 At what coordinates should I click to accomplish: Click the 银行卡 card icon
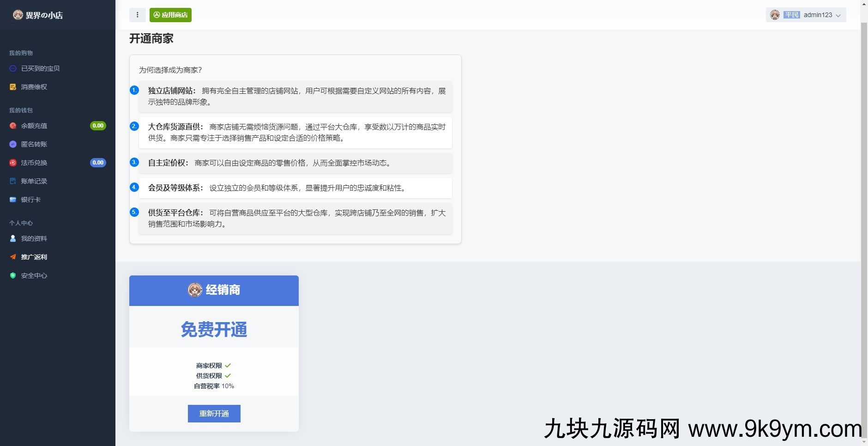point(13,200)
